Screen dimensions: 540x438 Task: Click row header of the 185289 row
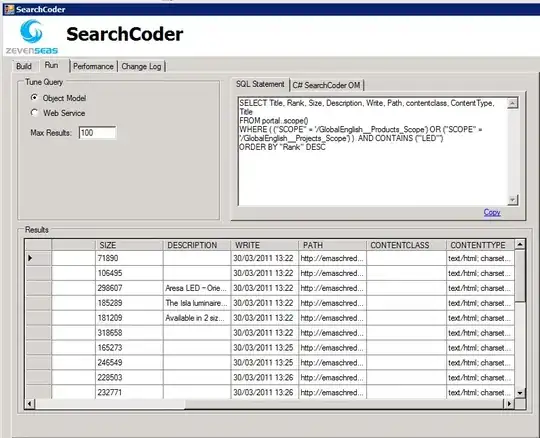[x=38, y=303]
